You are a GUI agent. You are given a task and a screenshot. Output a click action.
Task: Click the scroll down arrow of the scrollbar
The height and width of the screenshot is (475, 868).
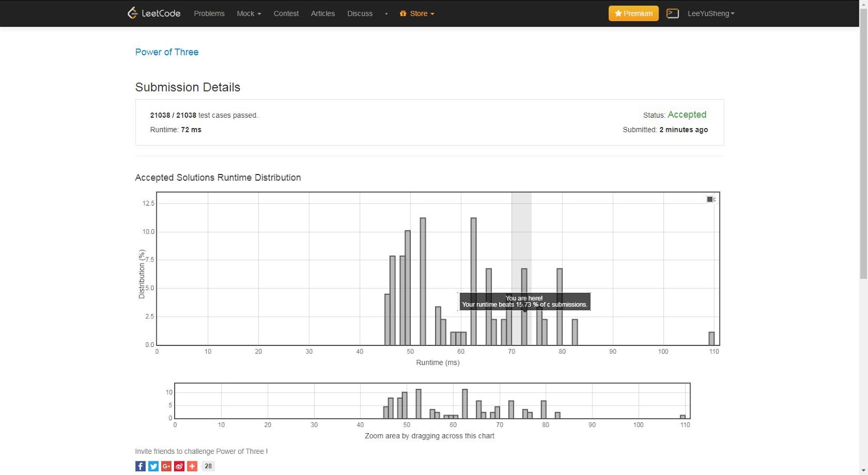(863, 471)
